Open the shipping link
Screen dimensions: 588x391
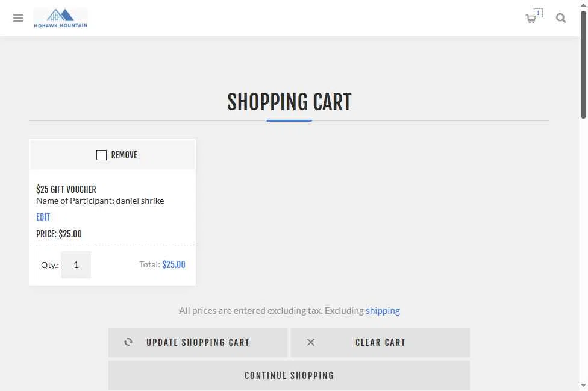pyautogui.click(x=383, y=311)
